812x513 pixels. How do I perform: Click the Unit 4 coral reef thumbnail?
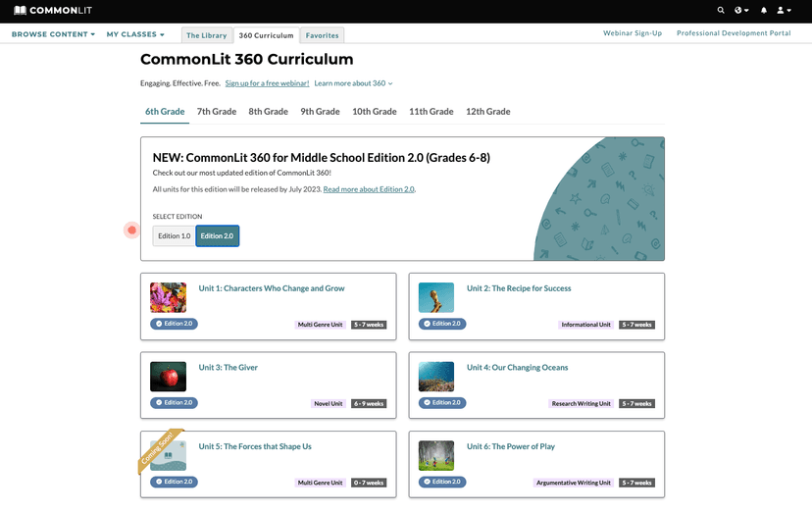pos(436,377)
